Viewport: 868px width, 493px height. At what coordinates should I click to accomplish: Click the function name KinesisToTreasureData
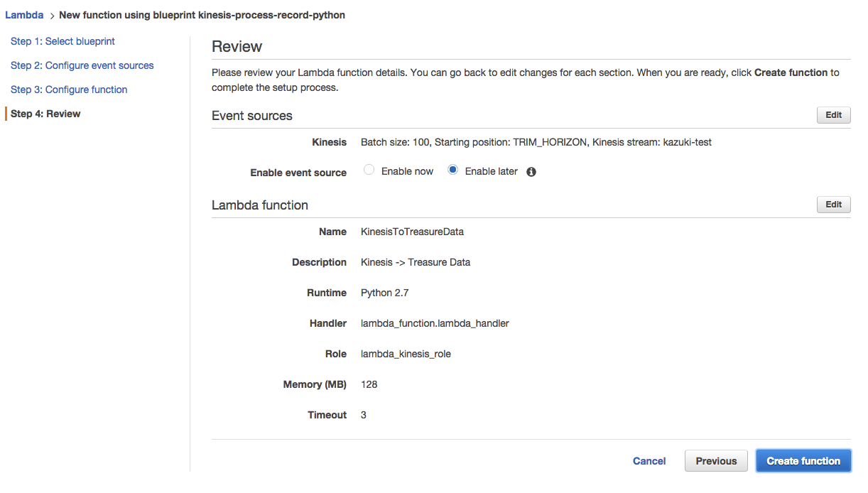(x=412, y=232)
